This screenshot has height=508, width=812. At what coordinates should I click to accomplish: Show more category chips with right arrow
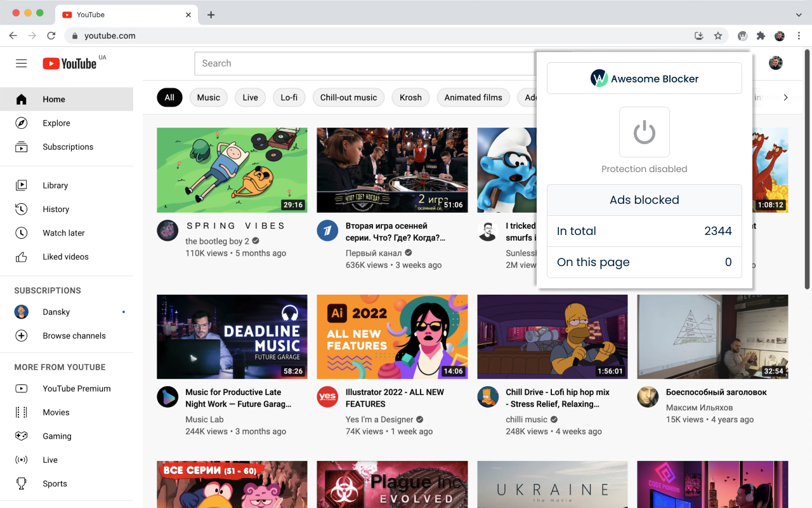tap(785, 98)
